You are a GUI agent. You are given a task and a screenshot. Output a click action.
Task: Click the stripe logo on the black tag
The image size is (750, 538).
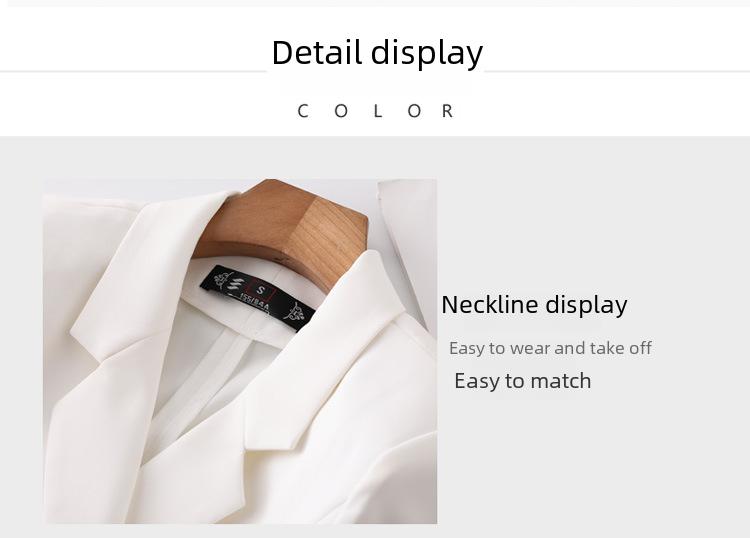click(x=235, y=285)
